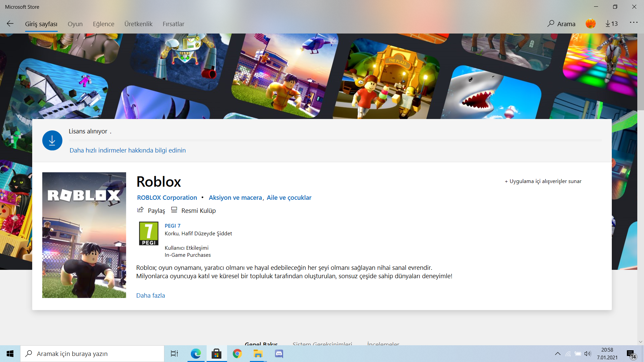Screen dimensions: 644x362
Task: Click the PEGI 7 rating badge
Action: (x=149, y=234)
